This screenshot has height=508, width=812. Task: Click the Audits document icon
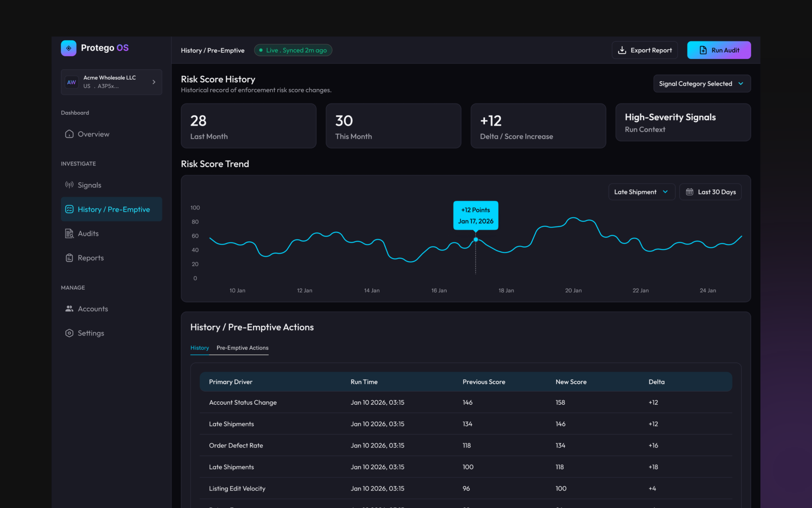coord(69,234)
